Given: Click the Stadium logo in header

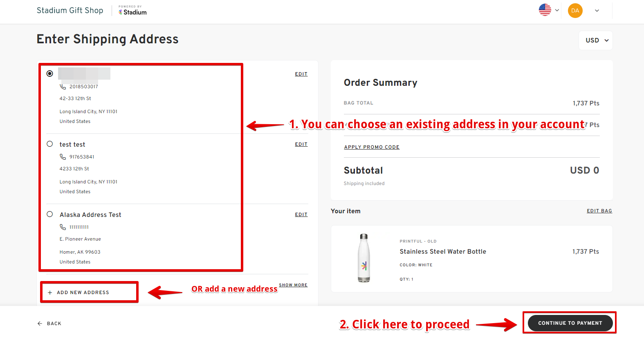Looking at the screenshot, I should pos(132,11).
